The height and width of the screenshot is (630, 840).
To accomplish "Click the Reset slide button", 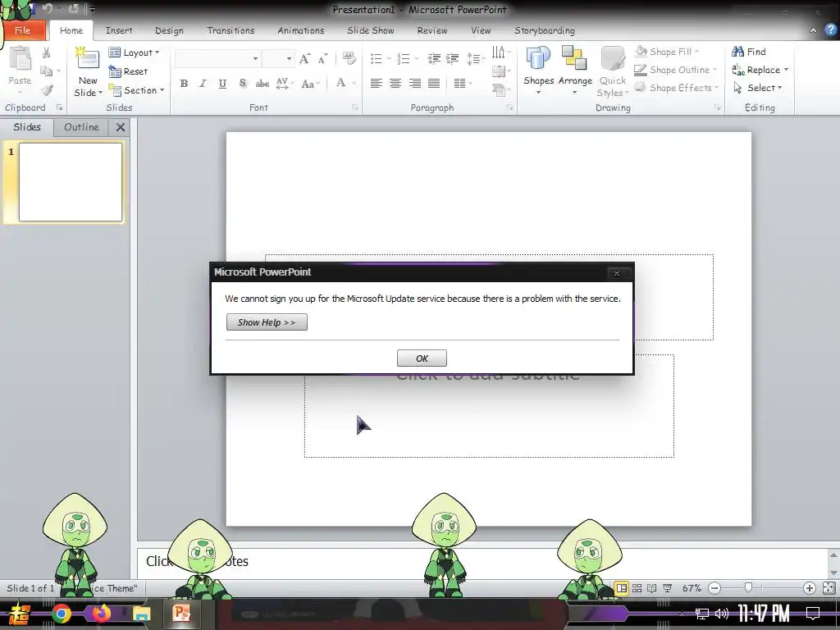I will [x=128, y=71].
